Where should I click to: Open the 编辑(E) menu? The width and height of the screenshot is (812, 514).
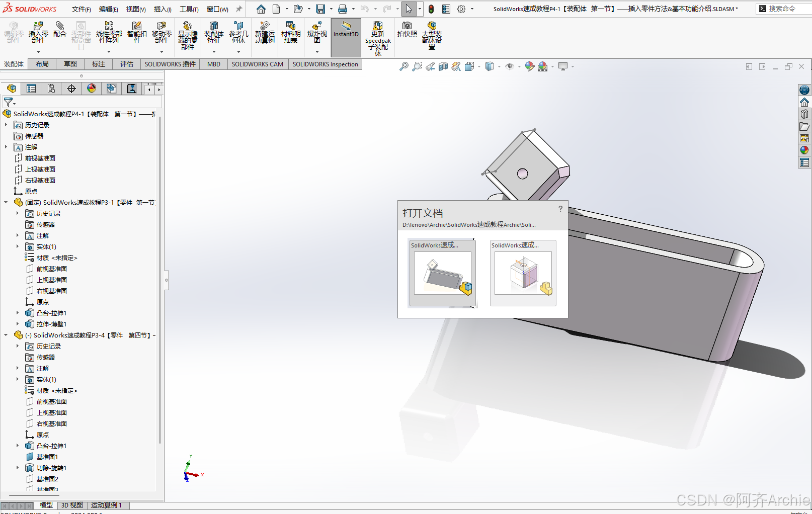(x=109, y=9)
